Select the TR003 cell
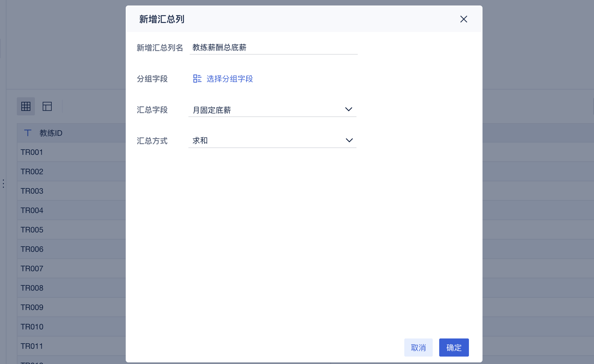Screen dimensions: 594x364 click(71, 191)
